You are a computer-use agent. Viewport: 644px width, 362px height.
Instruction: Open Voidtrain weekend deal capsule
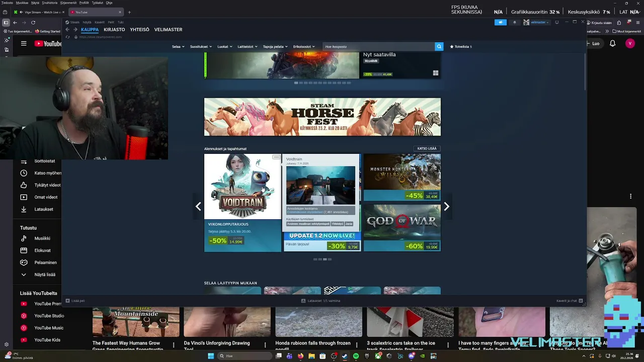(x=243, y=203)
